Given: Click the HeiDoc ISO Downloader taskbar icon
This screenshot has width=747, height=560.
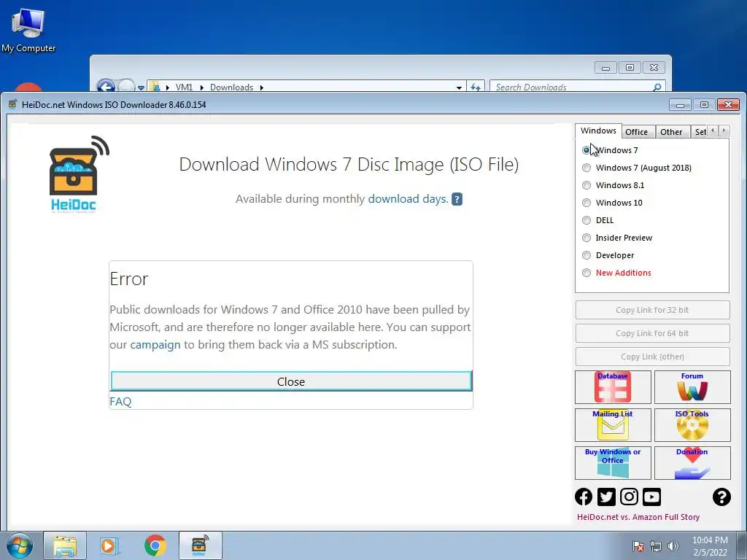Looking at the screenshot, I should click(201, 545).
